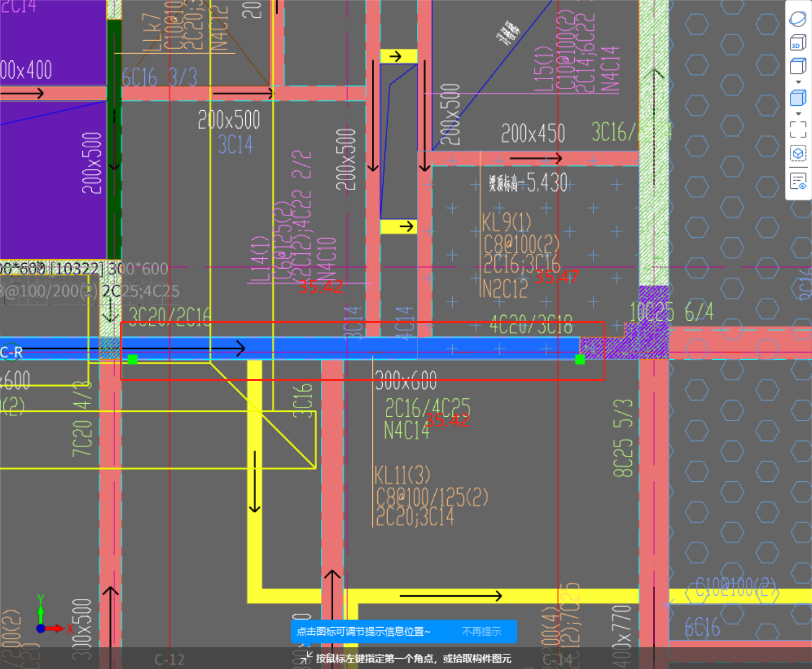Click the '2C16/4C25' rebar annotation
The width and height of the screenshot is (812, 669).
coord(428,407)
